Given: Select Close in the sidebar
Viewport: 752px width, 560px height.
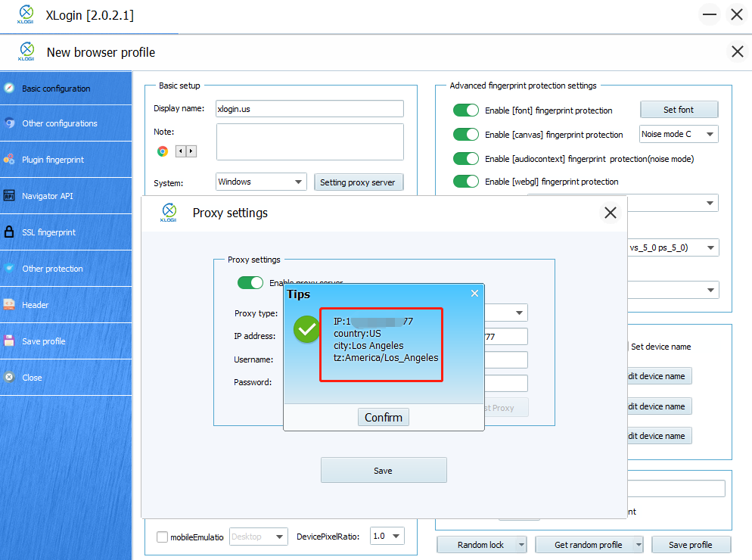Looking at the screenshot, I should tap(66, 378).
